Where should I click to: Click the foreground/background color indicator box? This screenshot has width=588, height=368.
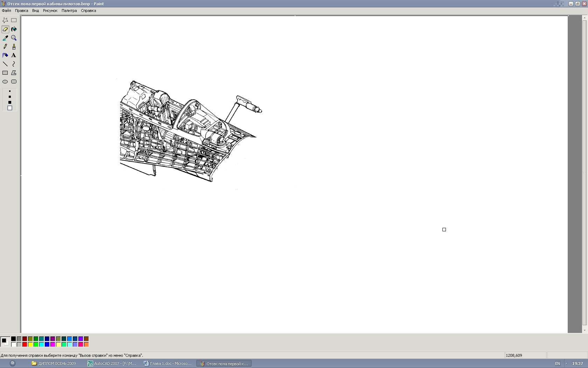coord(5,341)
